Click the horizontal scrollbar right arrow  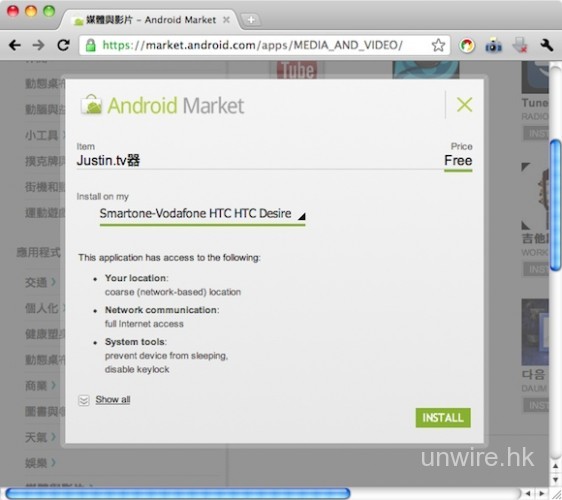coord(541,494)
